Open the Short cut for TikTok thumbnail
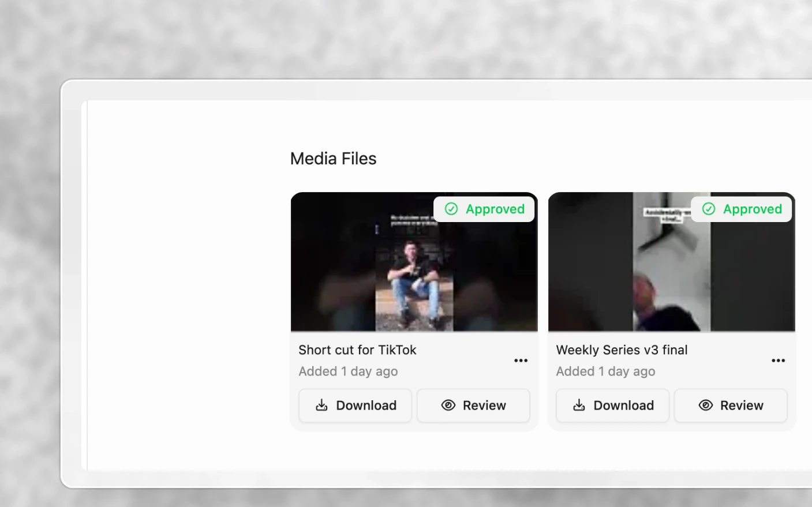This screenshot has height=507, width=812. tap(414, 262)
